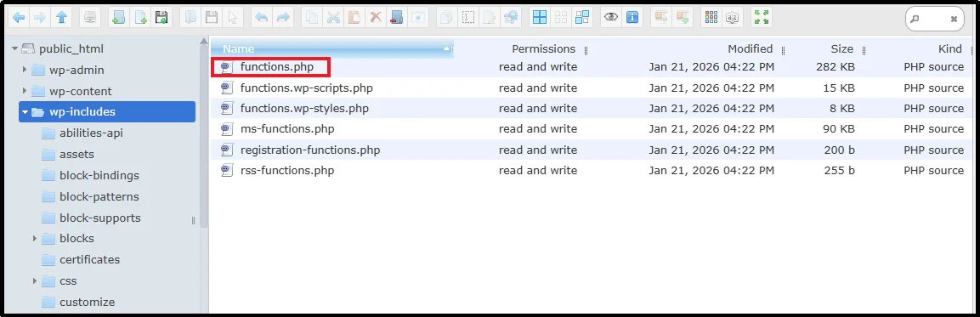
Task: Sort by Size column header
Action: [841, 48]
